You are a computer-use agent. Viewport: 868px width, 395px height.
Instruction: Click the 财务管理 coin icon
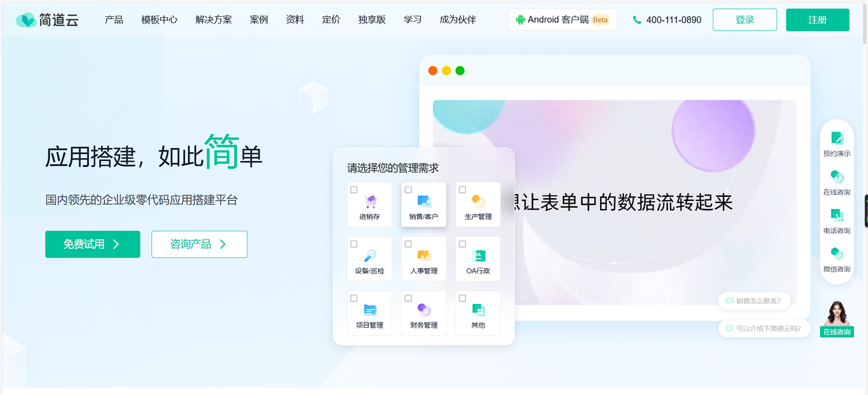(x=424, y=309)
